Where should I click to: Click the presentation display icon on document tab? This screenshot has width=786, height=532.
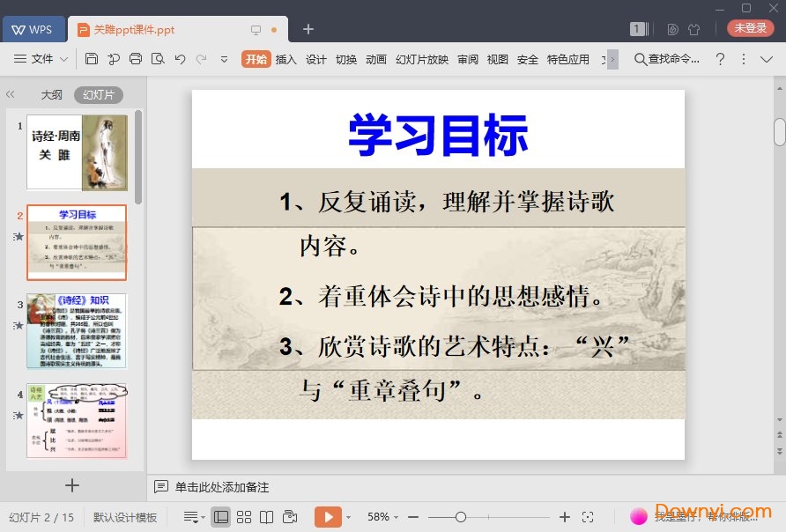[x=256, y=30]
